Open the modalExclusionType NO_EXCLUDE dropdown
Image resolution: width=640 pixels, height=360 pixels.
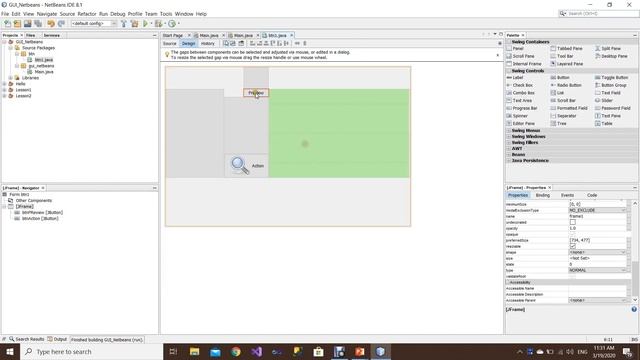pos(597,210)
